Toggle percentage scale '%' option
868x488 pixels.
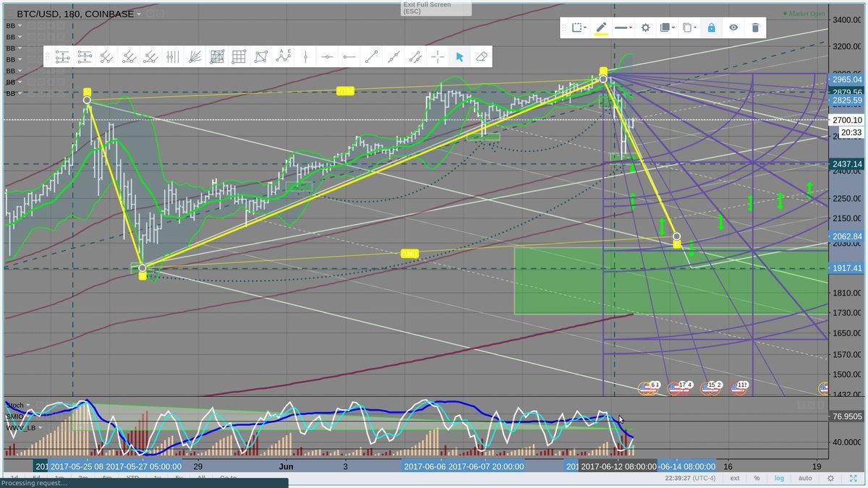click(757, 478)
